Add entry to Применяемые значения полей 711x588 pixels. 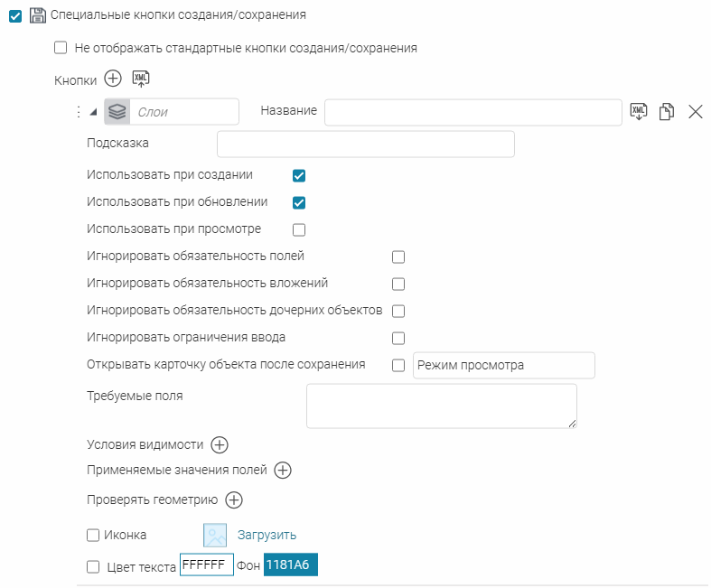tap(283, 470)
